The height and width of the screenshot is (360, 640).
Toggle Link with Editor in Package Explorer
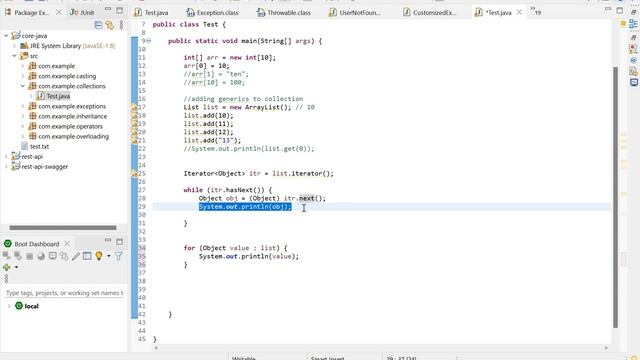(x=109, y=25)
